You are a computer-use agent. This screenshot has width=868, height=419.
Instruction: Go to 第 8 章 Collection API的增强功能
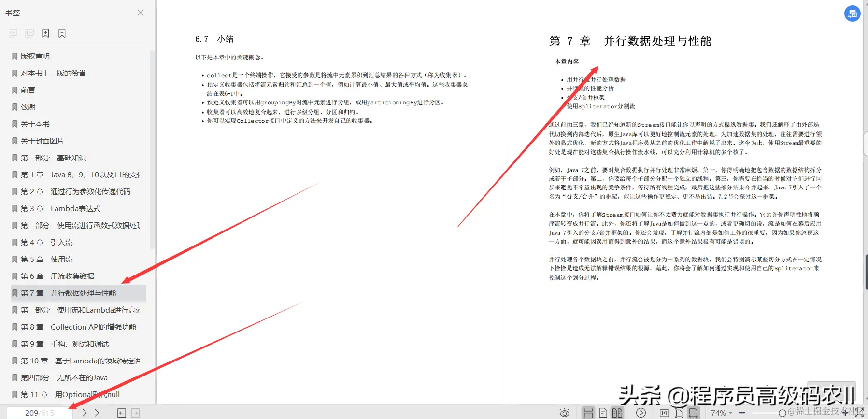78,327
